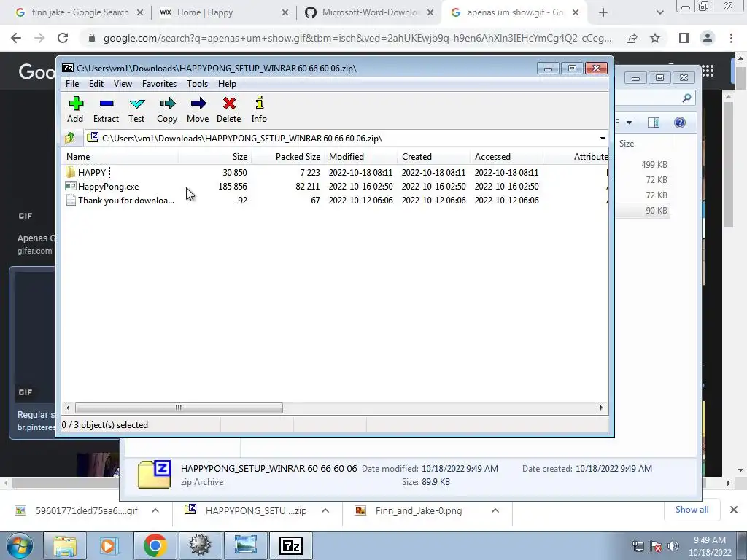Viewport: 747px width, 560px height.
Task: Open the Help menu
Action: pos(228,84)
